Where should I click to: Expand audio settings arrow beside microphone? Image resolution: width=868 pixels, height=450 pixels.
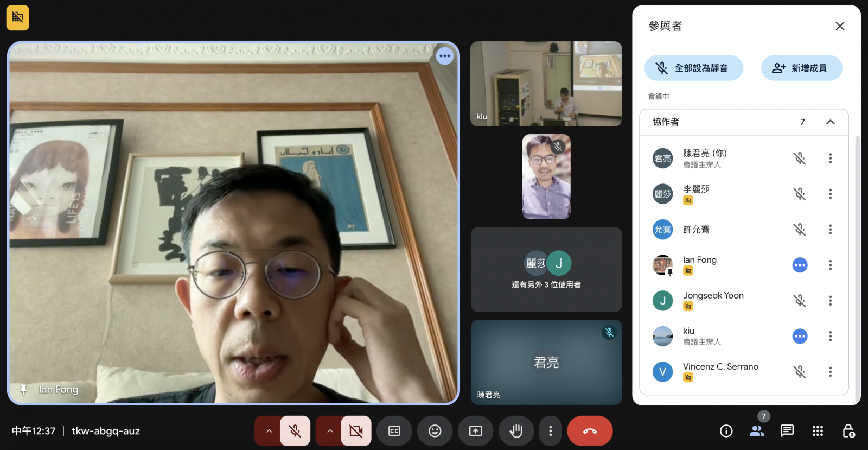269,431
